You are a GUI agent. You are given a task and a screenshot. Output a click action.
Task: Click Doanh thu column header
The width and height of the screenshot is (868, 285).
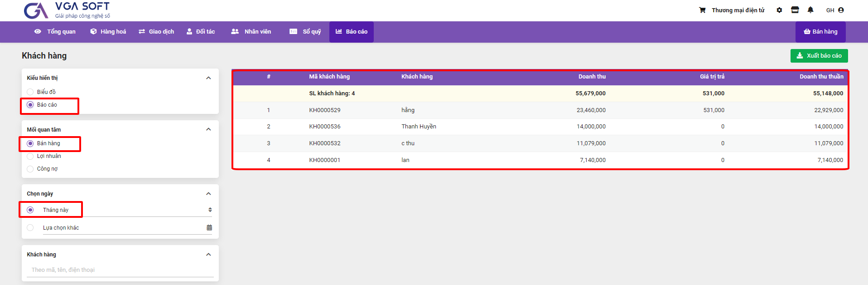[x=592, y=77]
